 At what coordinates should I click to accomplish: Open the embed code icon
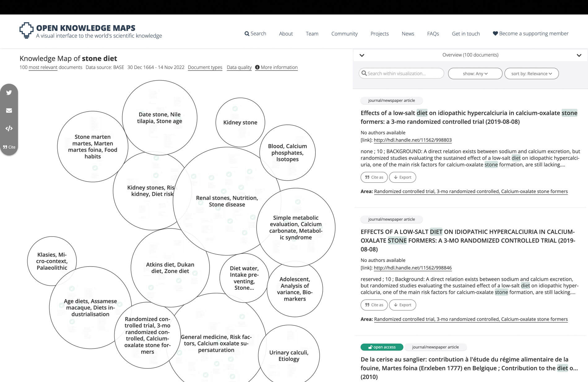(x=9, y=128)
